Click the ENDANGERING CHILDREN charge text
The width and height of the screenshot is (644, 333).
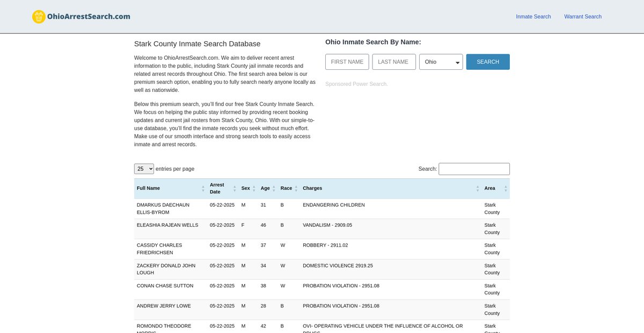[334, 205]
